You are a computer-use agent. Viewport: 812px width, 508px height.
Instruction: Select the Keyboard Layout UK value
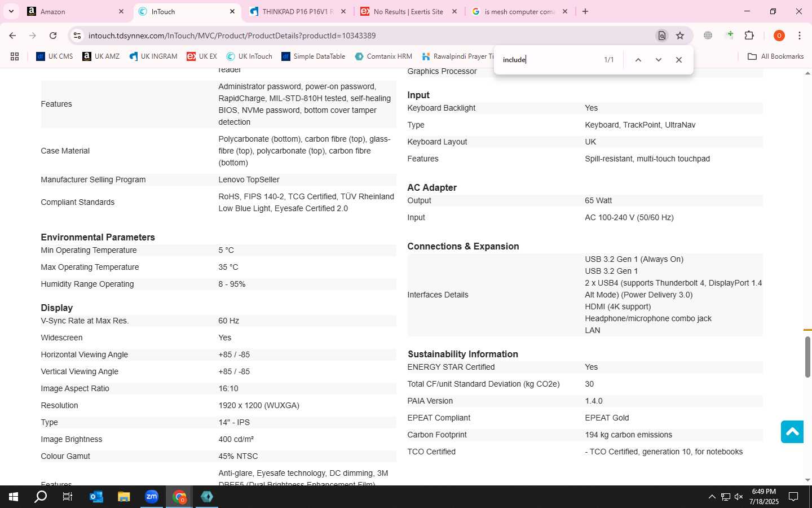(590, 142)
